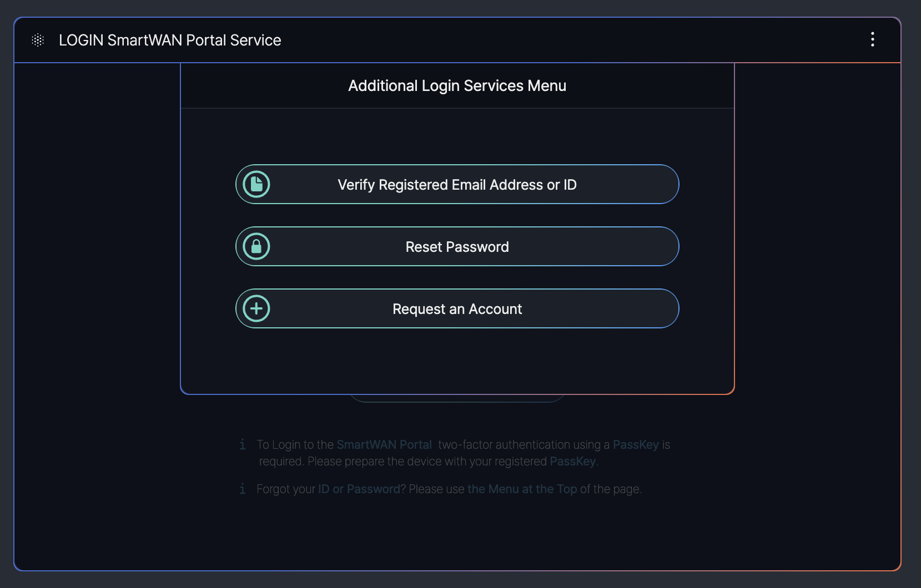Click the LOGIN SmartWAN Portal Service title

170,40
